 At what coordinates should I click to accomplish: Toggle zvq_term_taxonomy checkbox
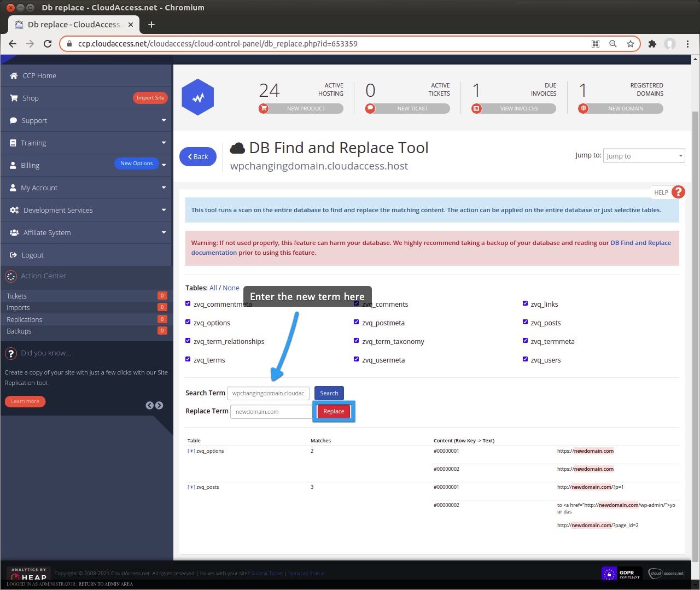pos(357,341)
